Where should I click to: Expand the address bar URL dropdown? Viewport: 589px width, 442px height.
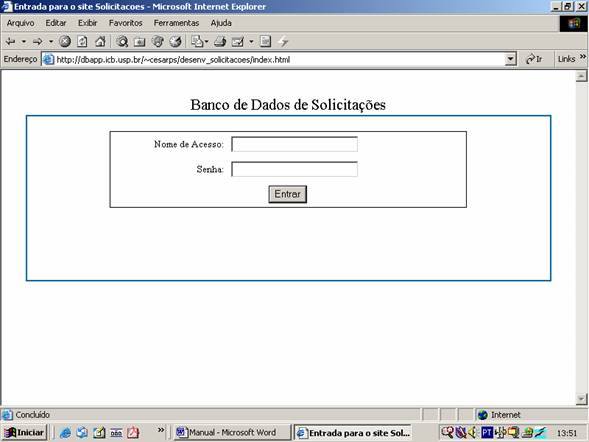click(510, 59)
